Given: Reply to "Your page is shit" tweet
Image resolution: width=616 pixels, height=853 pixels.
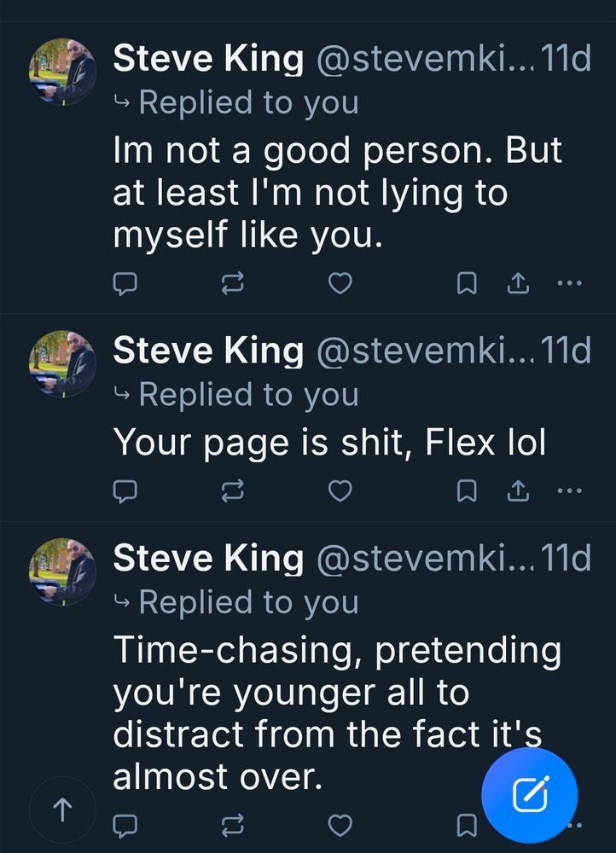Looking at the screenshot, I should [x=125, y=490].
